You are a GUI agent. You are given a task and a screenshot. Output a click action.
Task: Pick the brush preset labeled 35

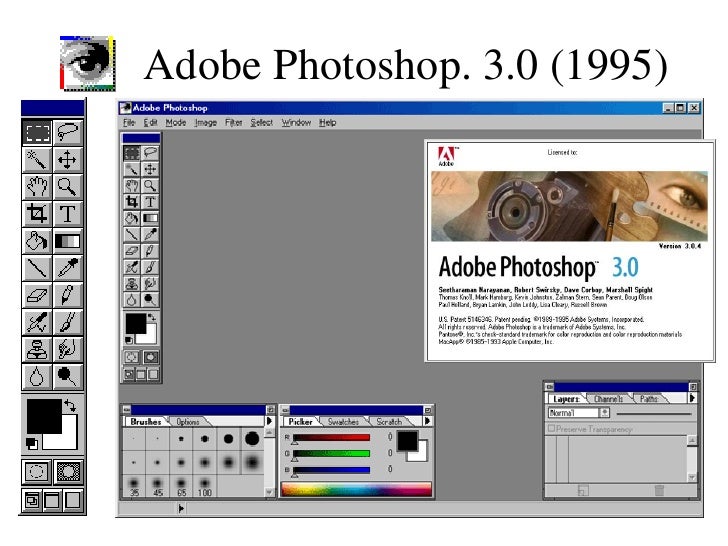tap(134, 487)
